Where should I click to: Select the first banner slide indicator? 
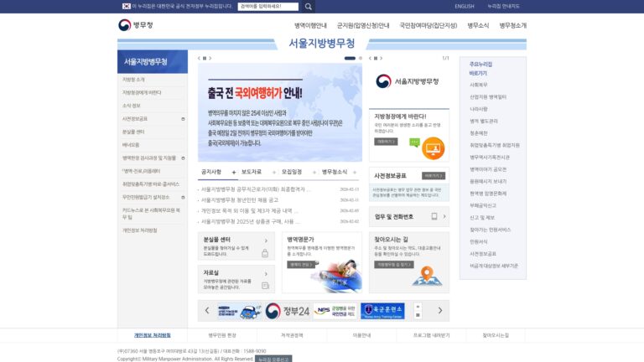coord(350,59)
